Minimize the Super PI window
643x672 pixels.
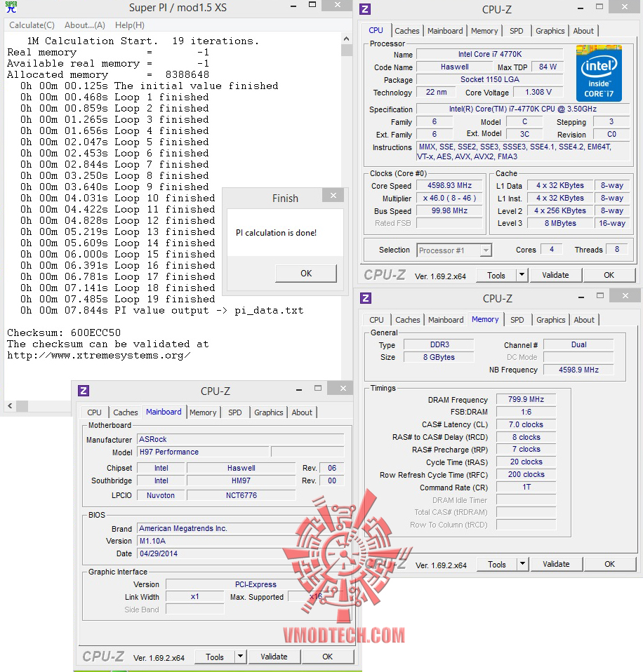click(293, 6)
